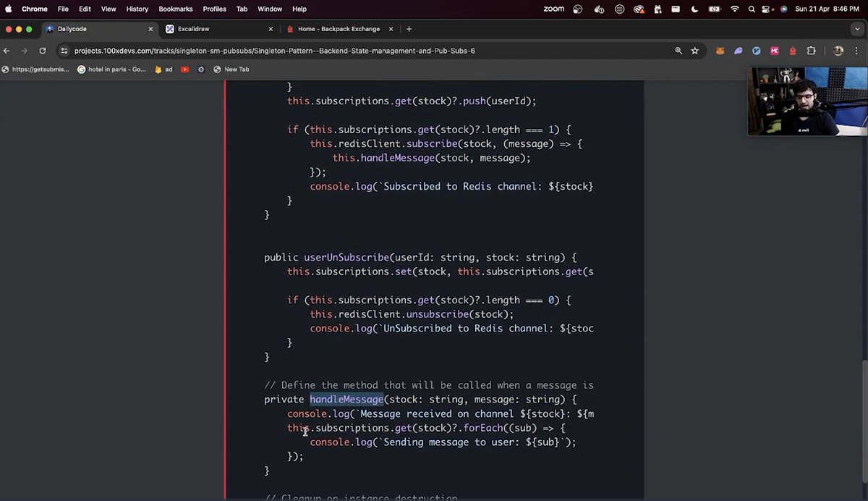868x501 pixels.
Task: Open the Bookmarks menu
Action: point(176,9)
